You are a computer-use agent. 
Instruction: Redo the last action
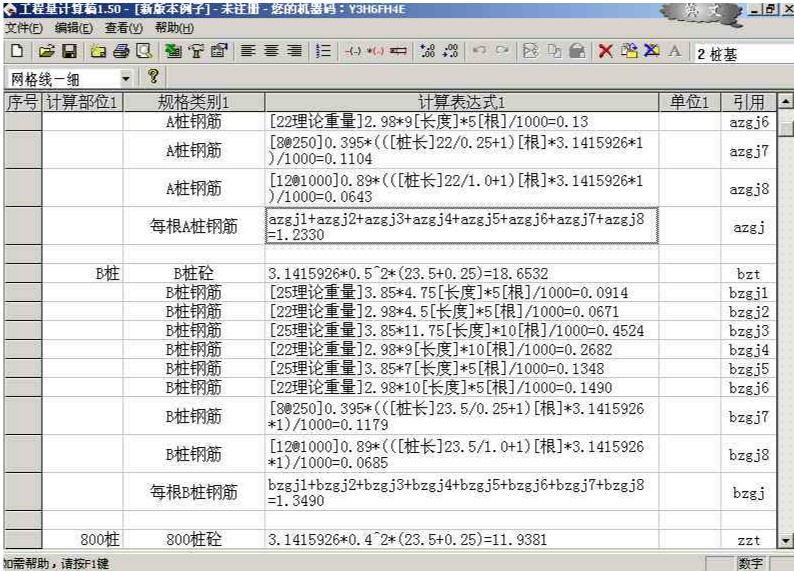(502, 51)
